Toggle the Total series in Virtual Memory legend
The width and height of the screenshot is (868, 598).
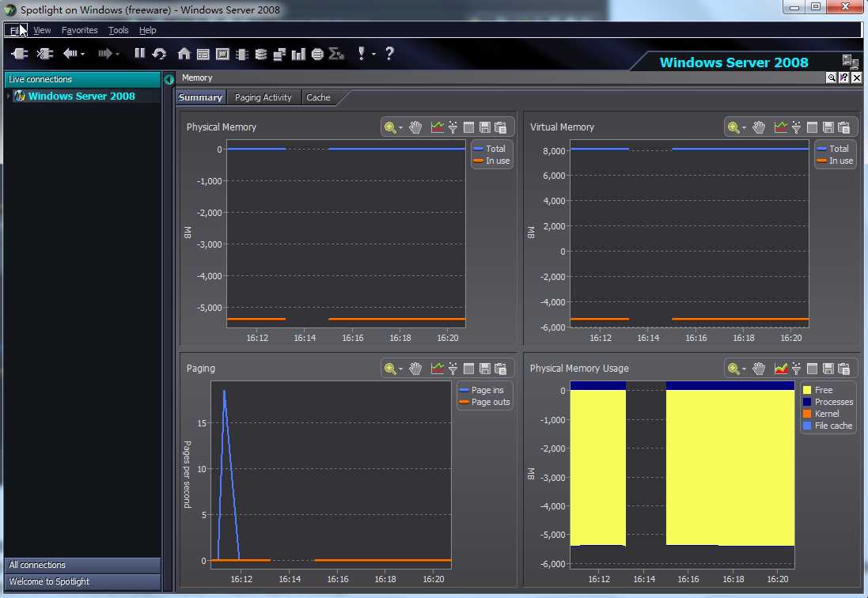833,149
